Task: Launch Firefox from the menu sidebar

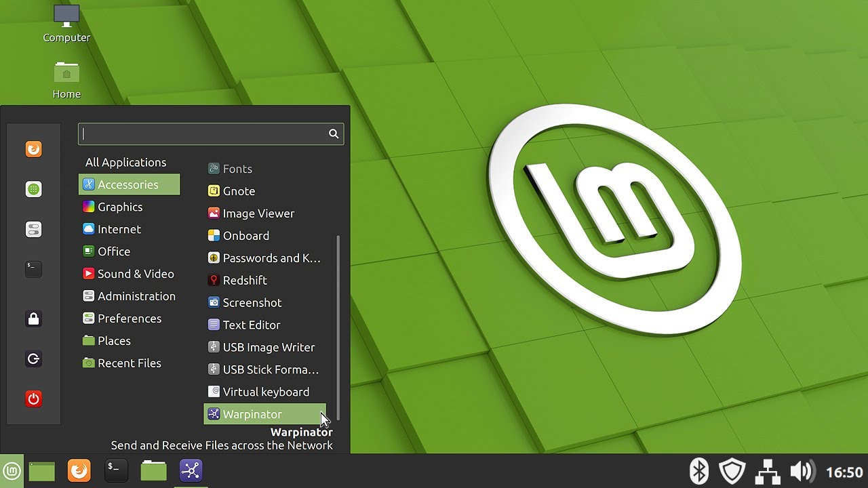Action: coord(33,149)
